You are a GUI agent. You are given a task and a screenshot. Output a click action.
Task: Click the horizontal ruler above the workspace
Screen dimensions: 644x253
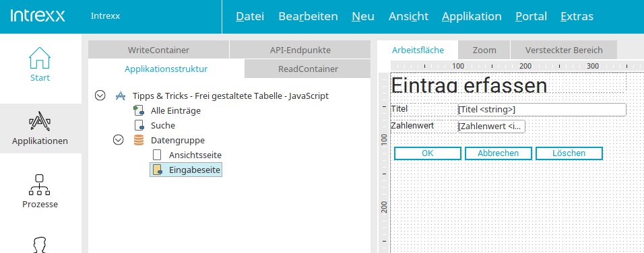[x=517, y=66]
